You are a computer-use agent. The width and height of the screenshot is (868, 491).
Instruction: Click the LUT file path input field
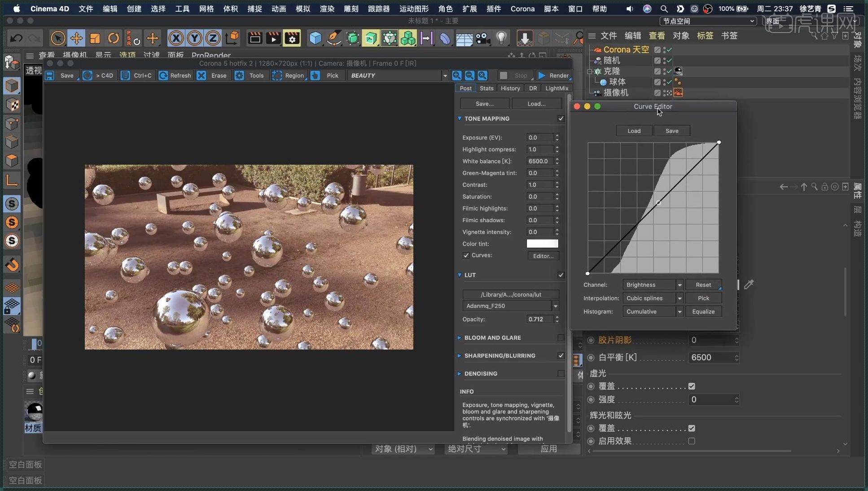511,294
